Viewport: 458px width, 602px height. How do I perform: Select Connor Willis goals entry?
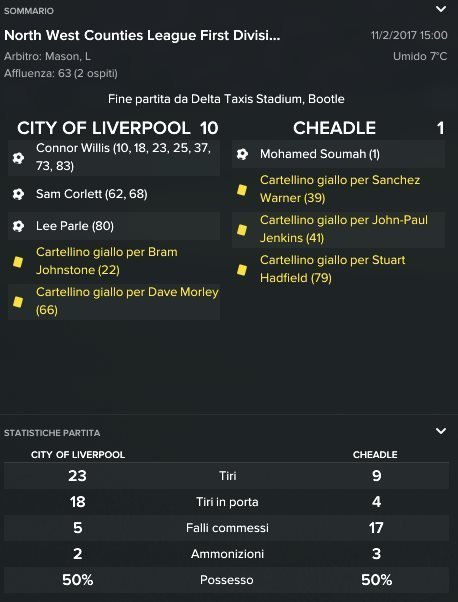[114, 158]
